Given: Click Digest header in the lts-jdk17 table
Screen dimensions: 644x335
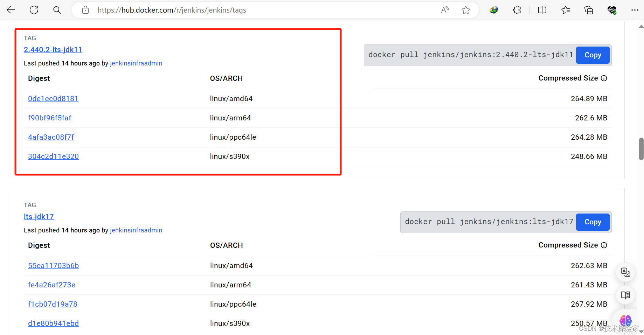Looking at the screenshot, I should coord(39,245).
